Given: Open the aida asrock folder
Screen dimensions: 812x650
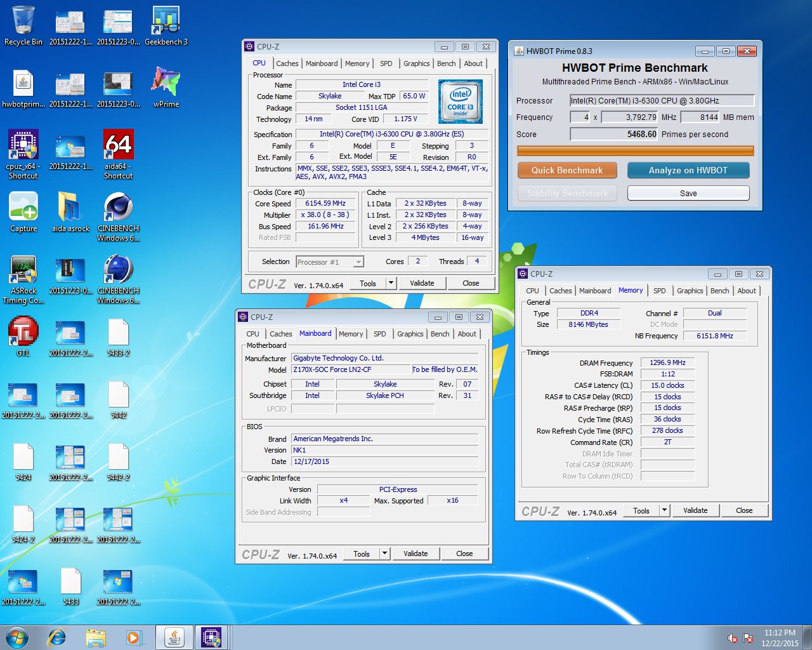Looking at the screenshot, I should tap(70, 212).
